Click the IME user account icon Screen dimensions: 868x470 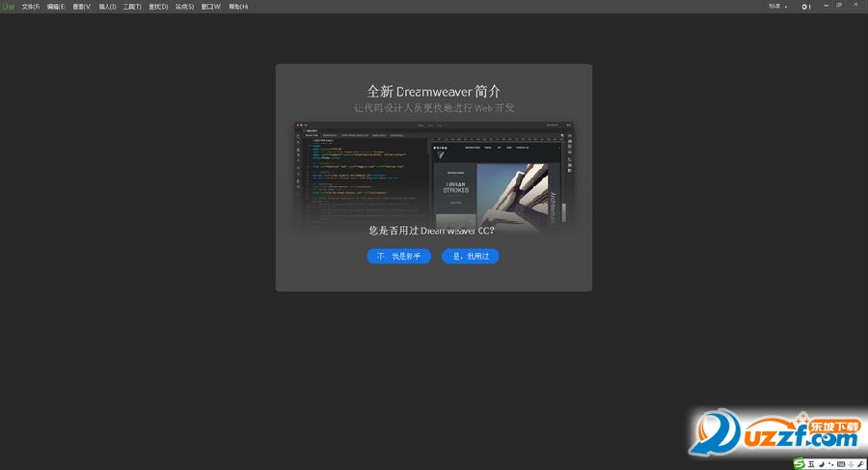(x=851, y=464)
